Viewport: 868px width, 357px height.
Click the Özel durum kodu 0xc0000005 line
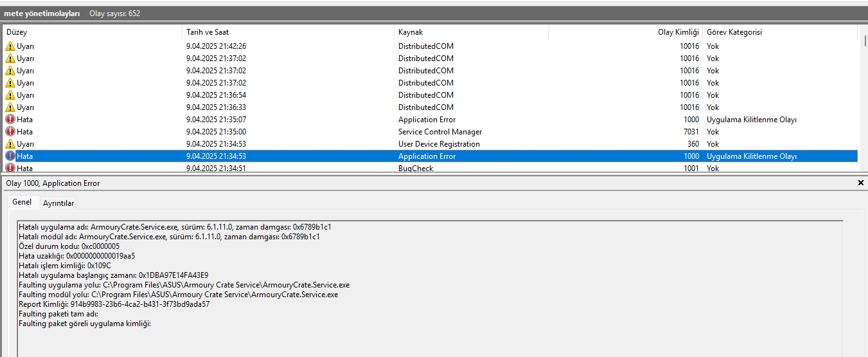tap(69, 246)
